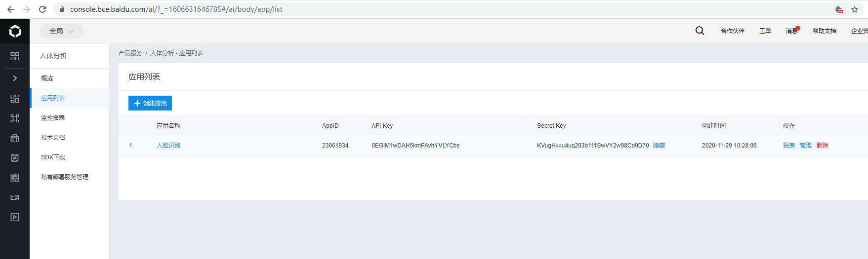Click the red 删除 link
The width and height of the screenshot is (868, 259).
coord(823,146)
